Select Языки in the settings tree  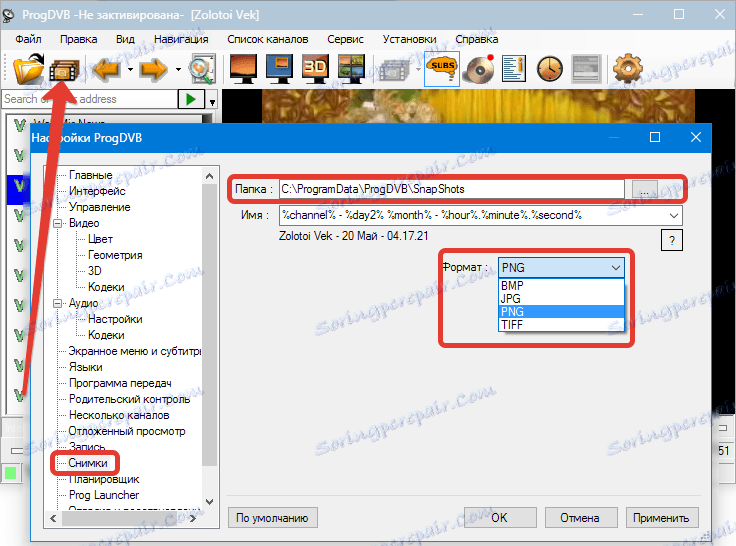[85, 367]
